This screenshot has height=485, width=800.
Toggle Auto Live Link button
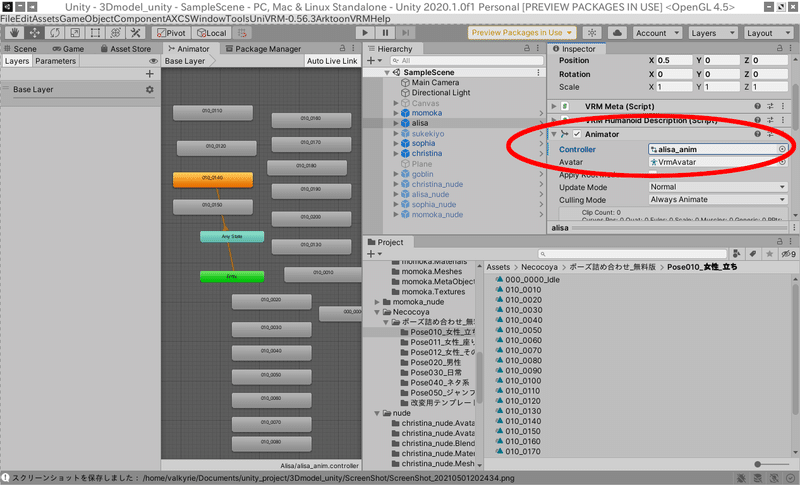(x=332, y=61)
